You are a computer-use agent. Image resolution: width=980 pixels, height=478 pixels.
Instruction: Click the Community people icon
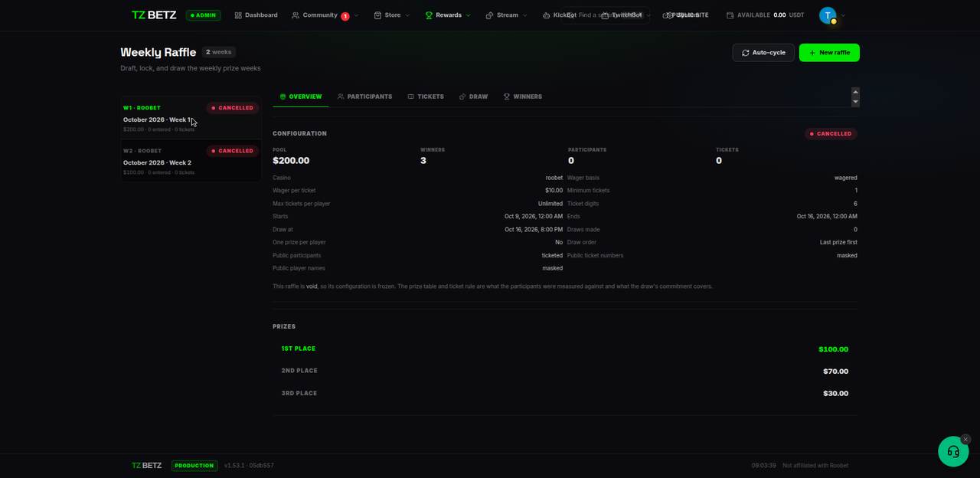tap(296, 15)
